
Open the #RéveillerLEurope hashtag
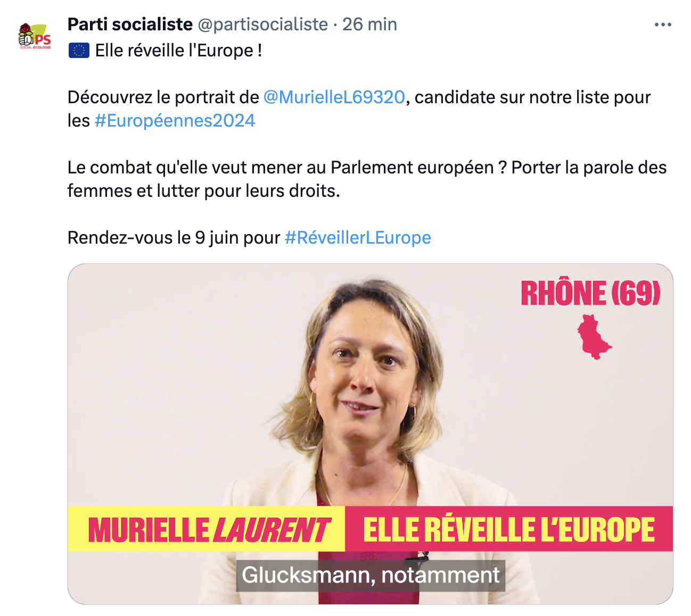[358, 238]
